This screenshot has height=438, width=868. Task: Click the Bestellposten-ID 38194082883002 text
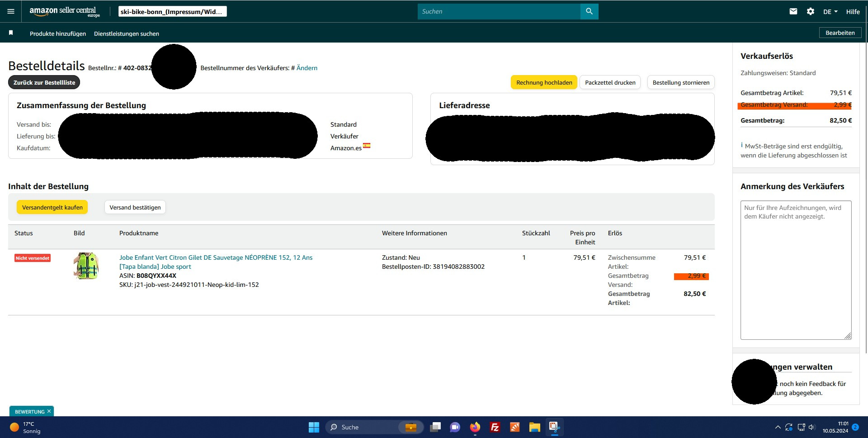coord(433,267)
